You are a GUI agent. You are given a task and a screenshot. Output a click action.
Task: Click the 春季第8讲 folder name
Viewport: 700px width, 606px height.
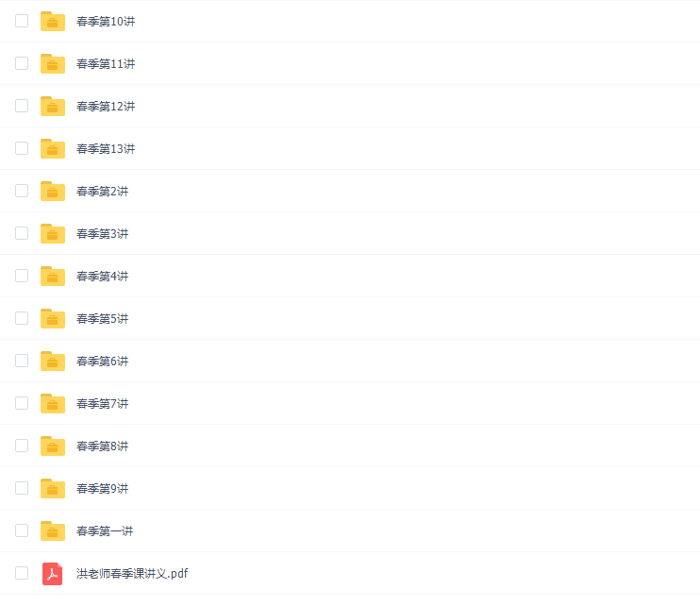[102, 446]
